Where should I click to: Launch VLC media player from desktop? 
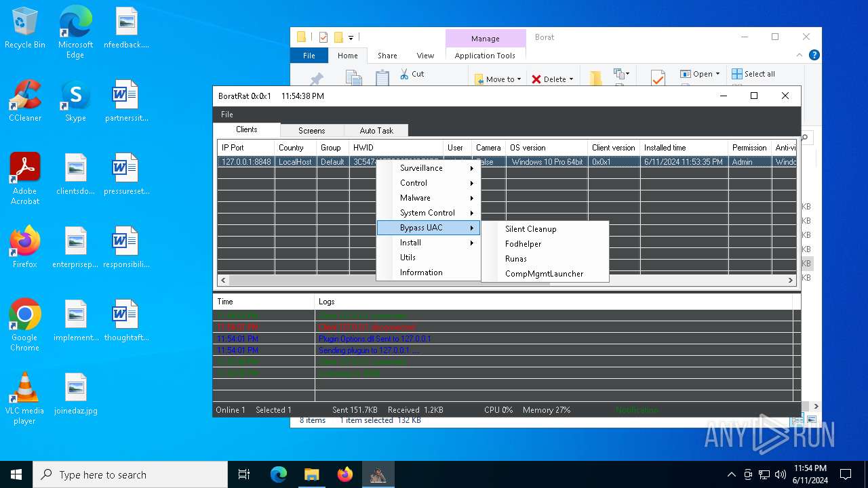coord(25,399)
